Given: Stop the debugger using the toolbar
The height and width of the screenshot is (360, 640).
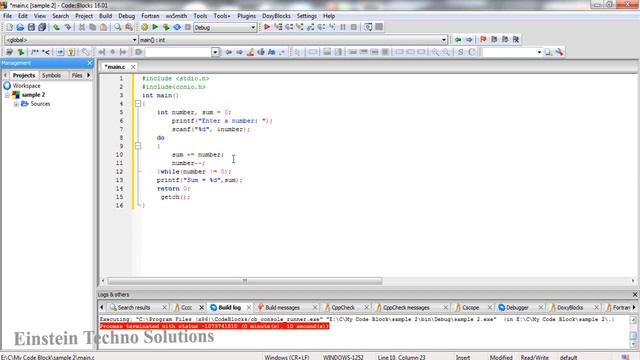Looking at the screenshot, I should 354,27.
